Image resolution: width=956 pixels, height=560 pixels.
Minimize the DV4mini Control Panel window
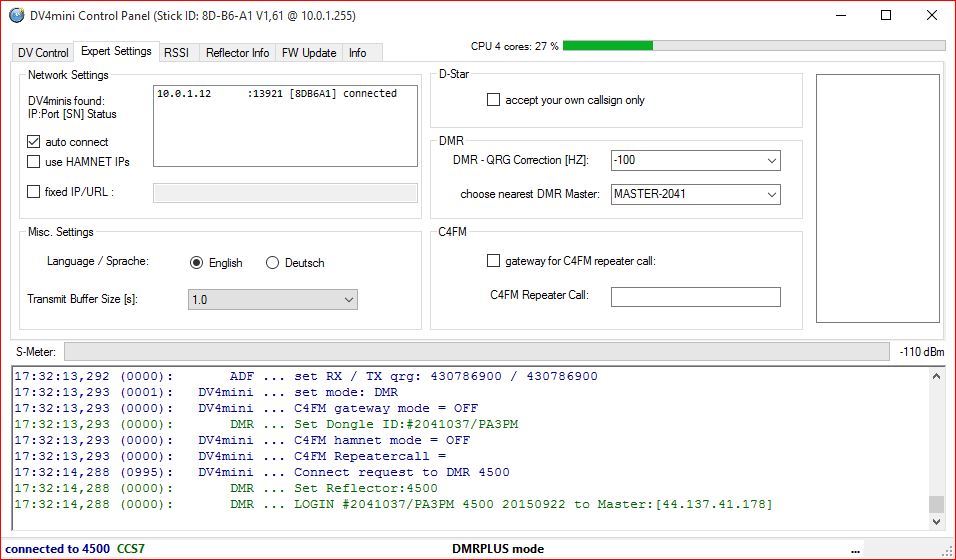coord(841,15)
